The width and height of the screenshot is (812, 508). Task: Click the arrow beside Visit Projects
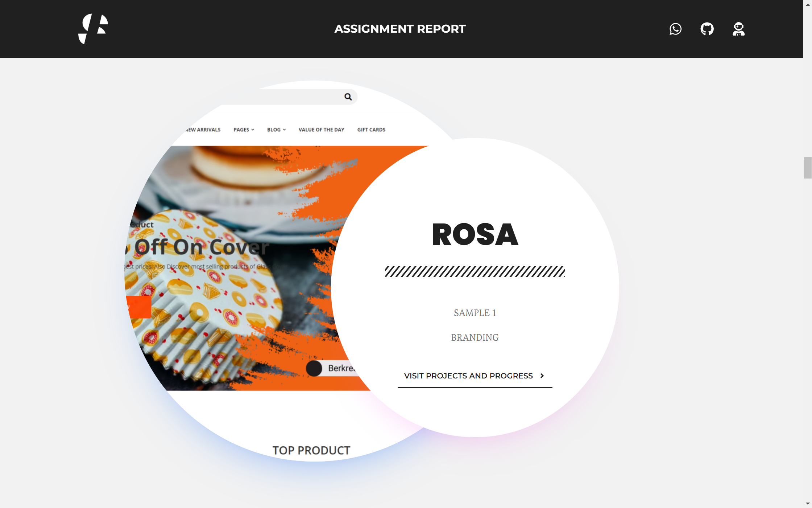click(x=542, y=376)
